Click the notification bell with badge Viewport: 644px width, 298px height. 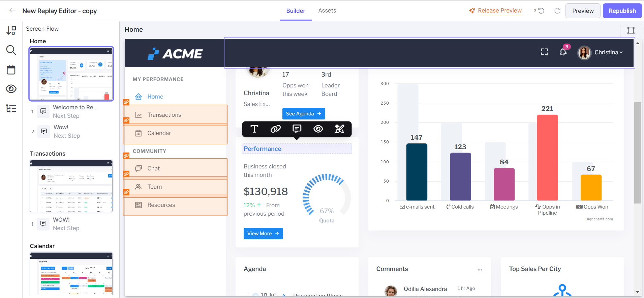click(x=563, y=52)
